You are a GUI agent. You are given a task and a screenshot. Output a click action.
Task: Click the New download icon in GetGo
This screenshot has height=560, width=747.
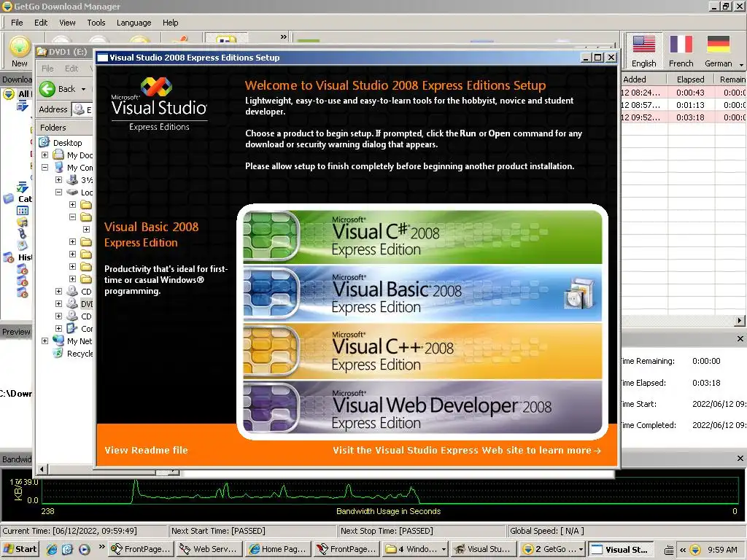click(x=20, y=52)
